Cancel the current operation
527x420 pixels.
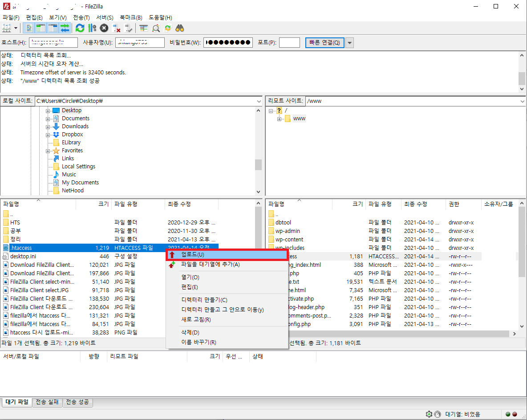pos(104,28)
